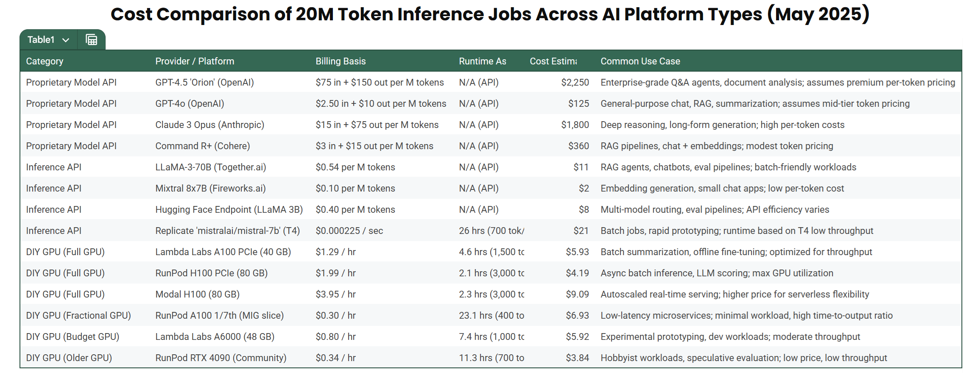Click the $0.80 / hr cell
The height and width of the screenshot is (381, 980).
tap(335, 337)
